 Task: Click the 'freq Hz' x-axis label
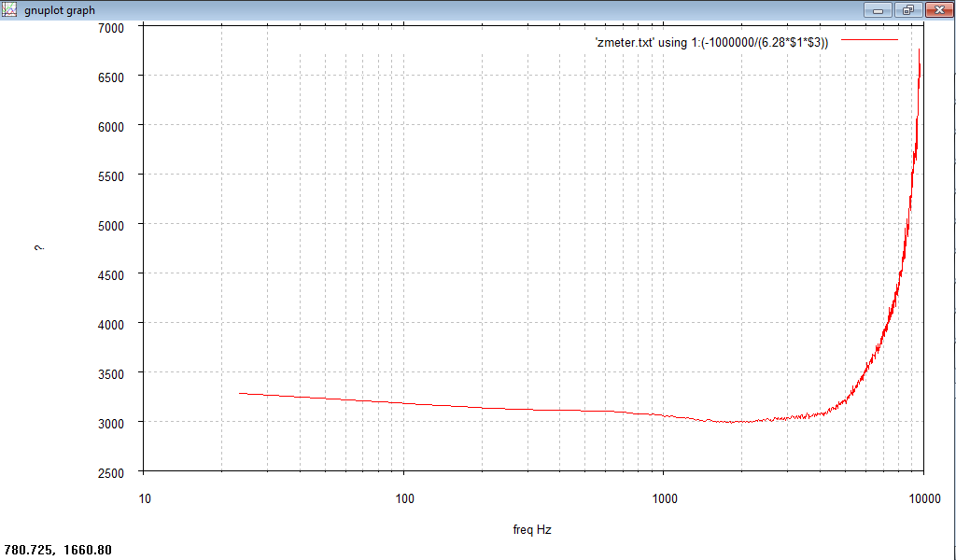coord(532,530)
